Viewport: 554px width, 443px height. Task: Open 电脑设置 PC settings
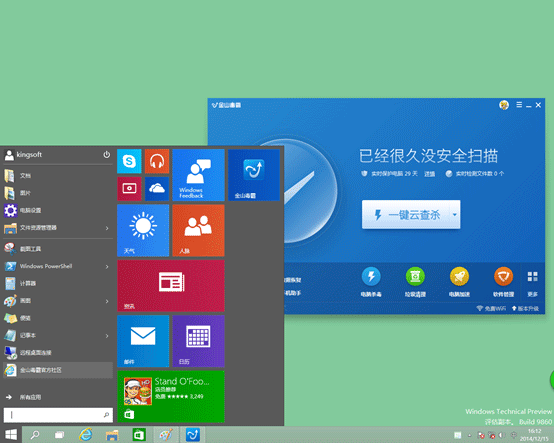coord(58,210)
